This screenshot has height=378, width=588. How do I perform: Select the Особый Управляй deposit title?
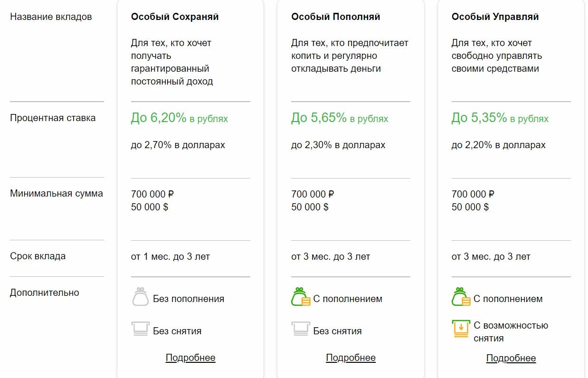(495, 17)
